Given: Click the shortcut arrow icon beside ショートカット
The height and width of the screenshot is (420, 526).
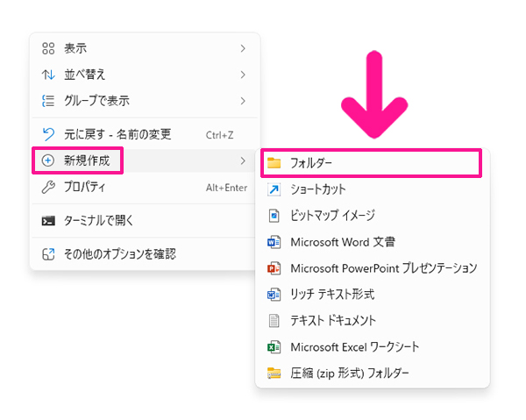Looking at the screenshot, I should coord(274,189).
